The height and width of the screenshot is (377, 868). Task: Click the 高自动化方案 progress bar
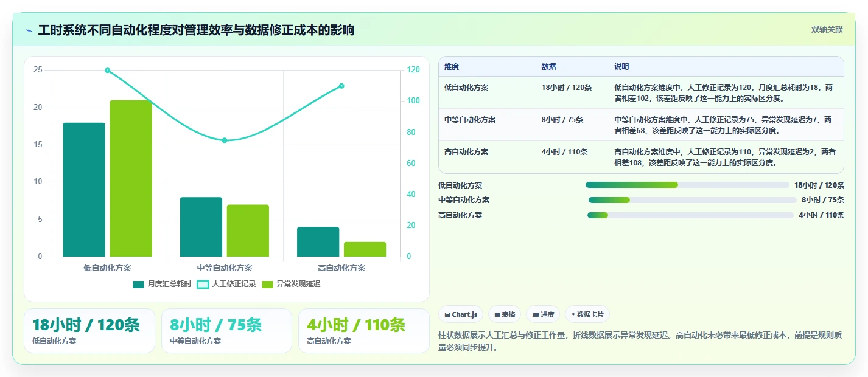[x=690, y=215]
